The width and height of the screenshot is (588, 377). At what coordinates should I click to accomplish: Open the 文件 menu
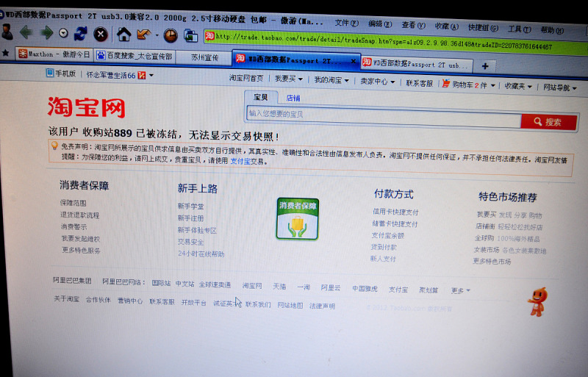(x=346, y=23)
